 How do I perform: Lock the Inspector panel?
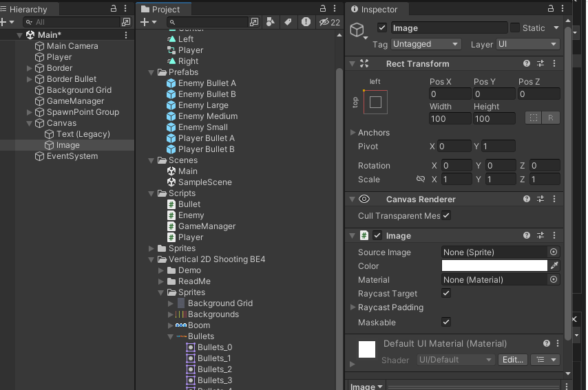[x=551, y=8]
